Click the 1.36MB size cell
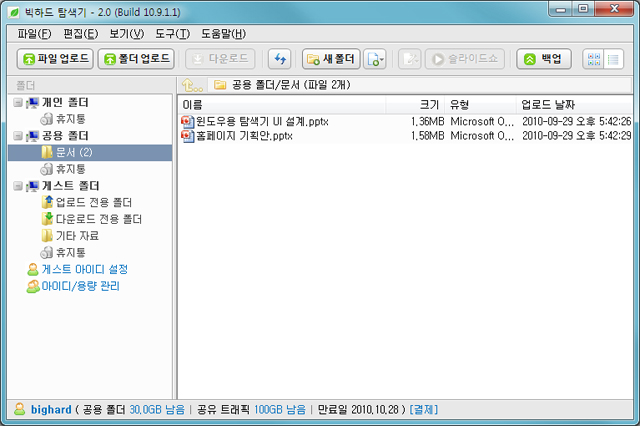This screenshot has height=426, width=640. pyautogui.click(x=427, y=122)
